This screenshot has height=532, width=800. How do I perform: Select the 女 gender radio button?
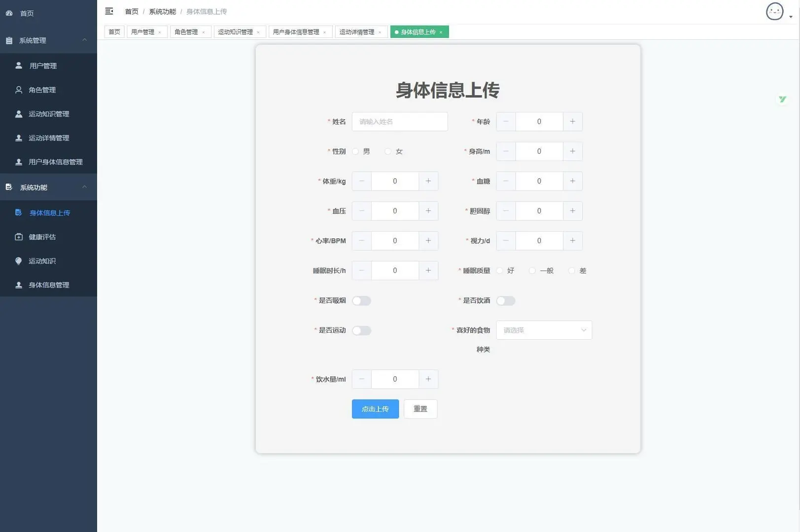388,151
